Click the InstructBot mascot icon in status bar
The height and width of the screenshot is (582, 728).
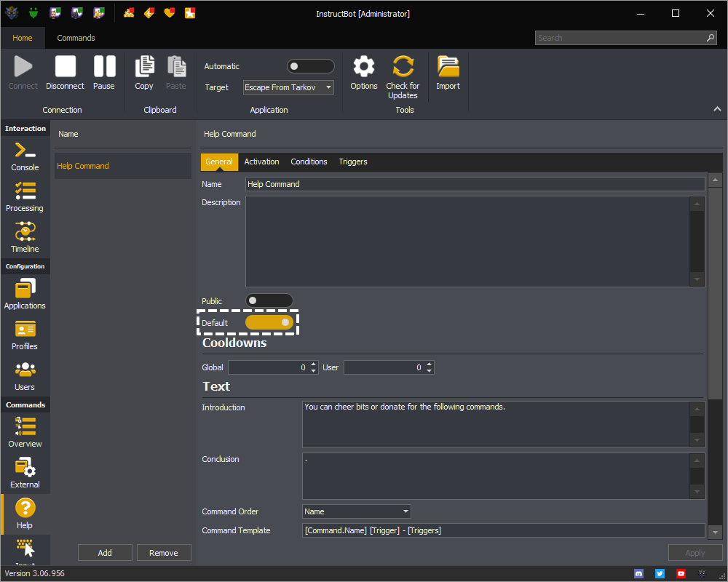(702, 574)
